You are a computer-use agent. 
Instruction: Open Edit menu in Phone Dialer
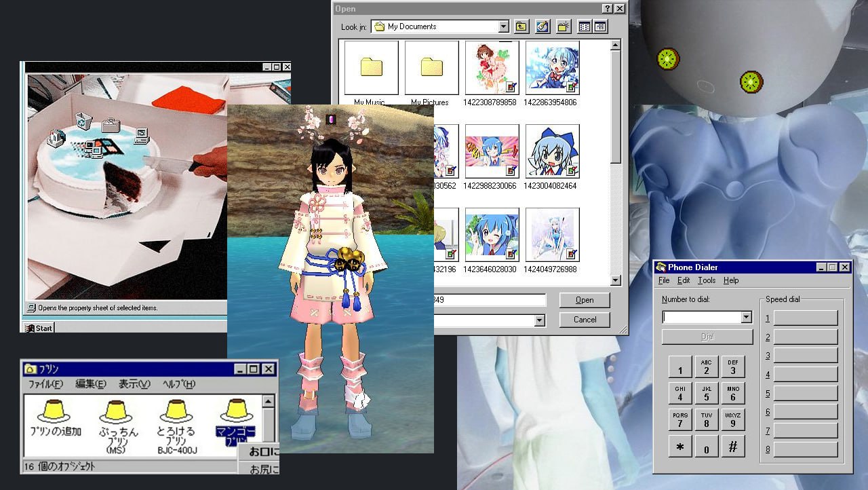click(684, 280)
